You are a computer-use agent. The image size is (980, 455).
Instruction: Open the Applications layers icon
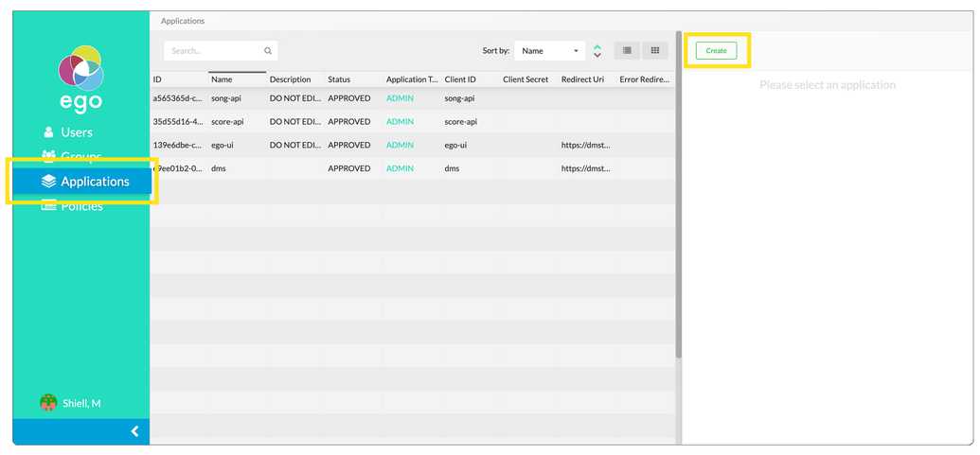pos(48,182)
